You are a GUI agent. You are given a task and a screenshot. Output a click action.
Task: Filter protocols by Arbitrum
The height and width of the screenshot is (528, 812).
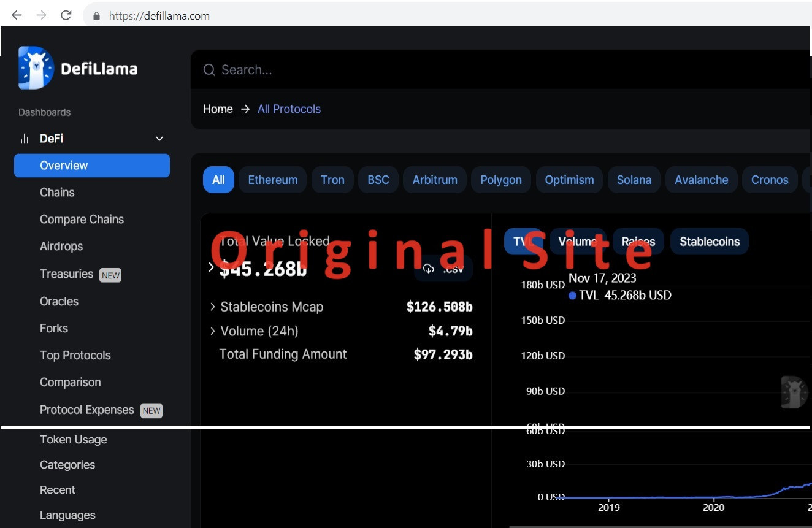point(435,180)
